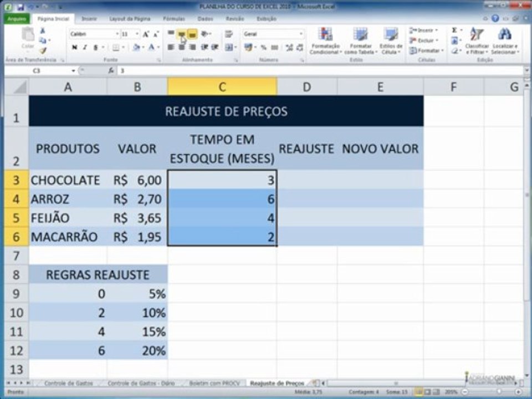Click the insert function fx icon

pos(111,70)
